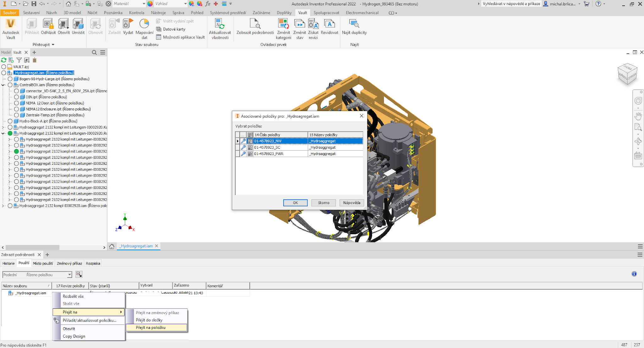Refresh the Vault browser tree
644x348 pixels.
[3, 60]
